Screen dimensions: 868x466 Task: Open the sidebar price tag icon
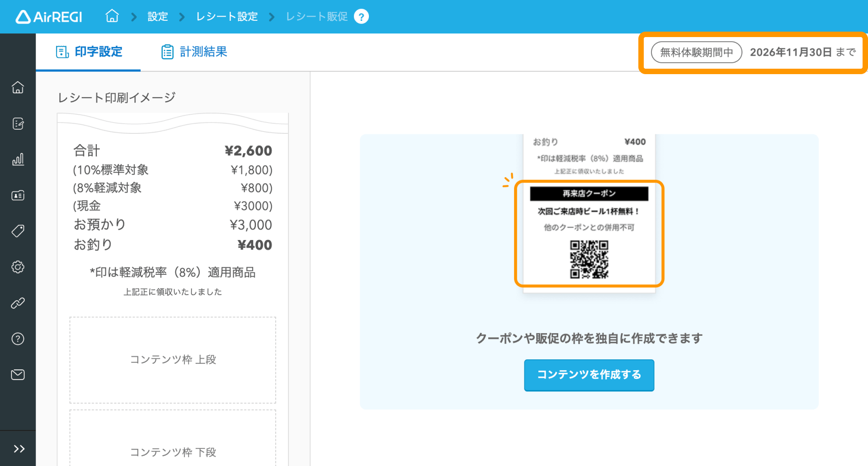[18, 231]
